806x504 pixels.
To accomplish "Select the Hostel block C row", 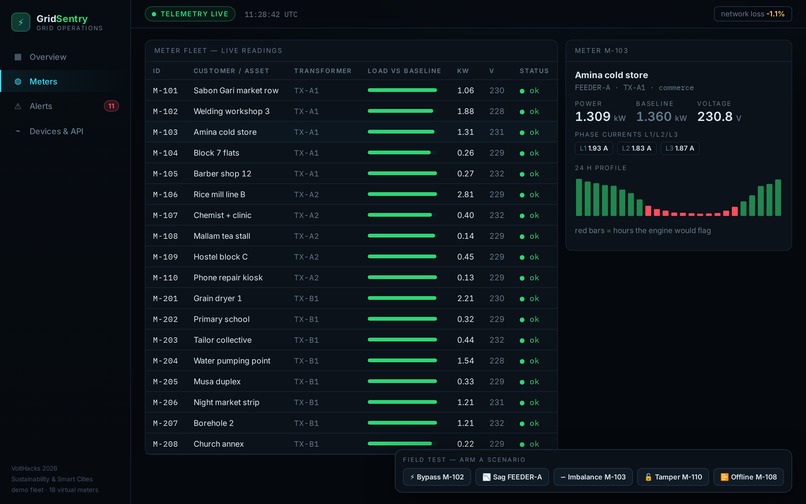I will pyautogui.click(x=351, y=257).
